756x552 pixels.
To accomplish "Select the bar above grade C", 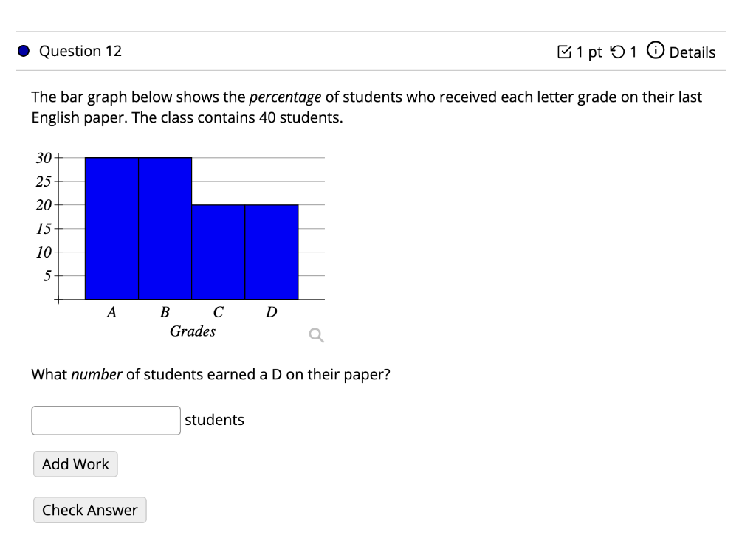I will coord(218,251).
